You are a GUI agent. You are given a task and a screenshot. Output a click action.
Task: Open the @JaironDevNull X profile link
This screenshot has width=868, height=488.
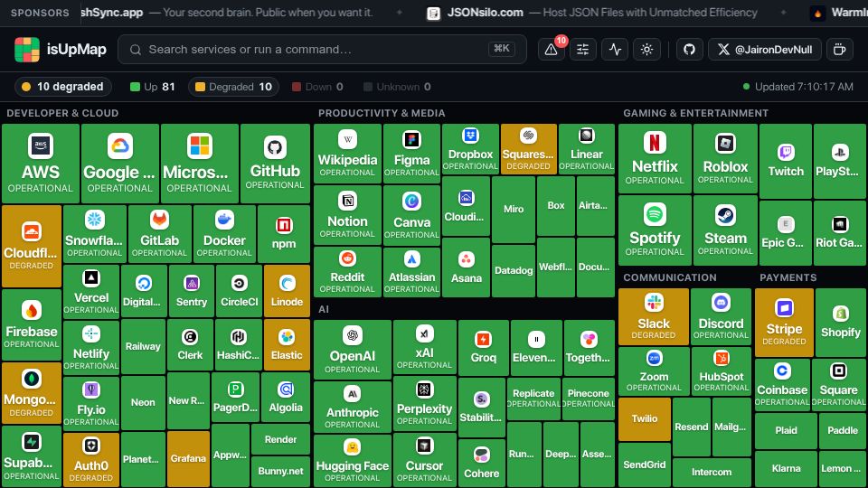pos(765,50)
